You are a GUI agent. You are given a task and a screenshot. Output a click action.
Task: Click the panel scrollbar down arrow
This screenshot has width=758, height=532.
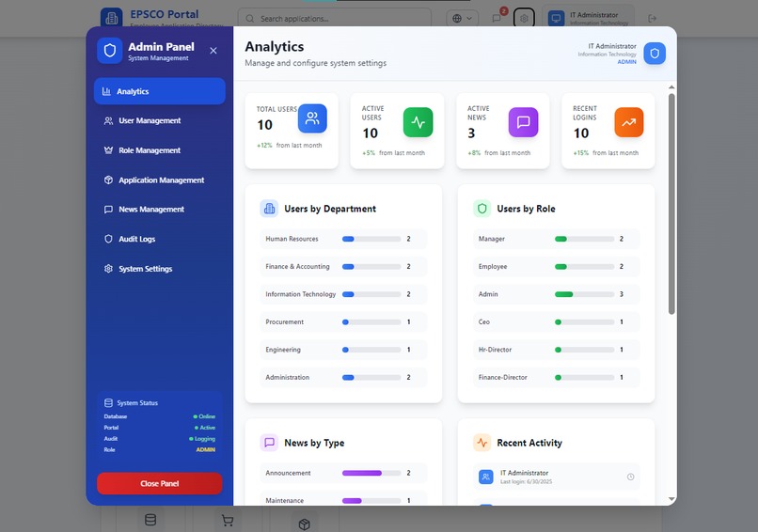tap(671, 499)
